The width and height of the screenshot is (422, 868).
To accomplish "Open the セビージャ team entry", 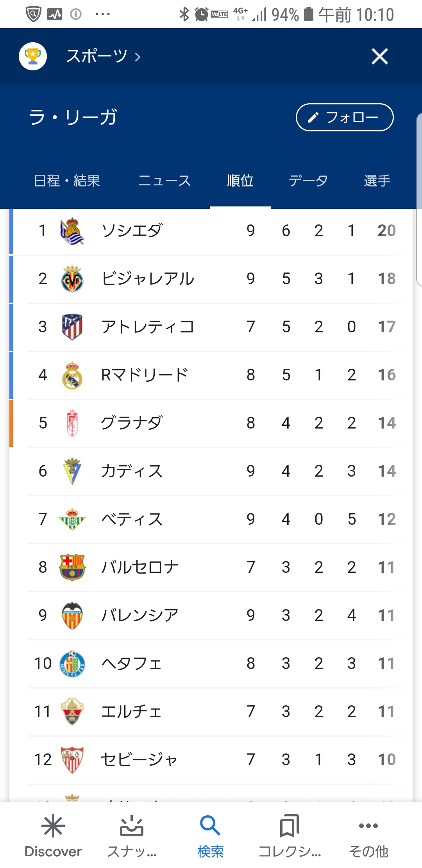I will point(139,760).
